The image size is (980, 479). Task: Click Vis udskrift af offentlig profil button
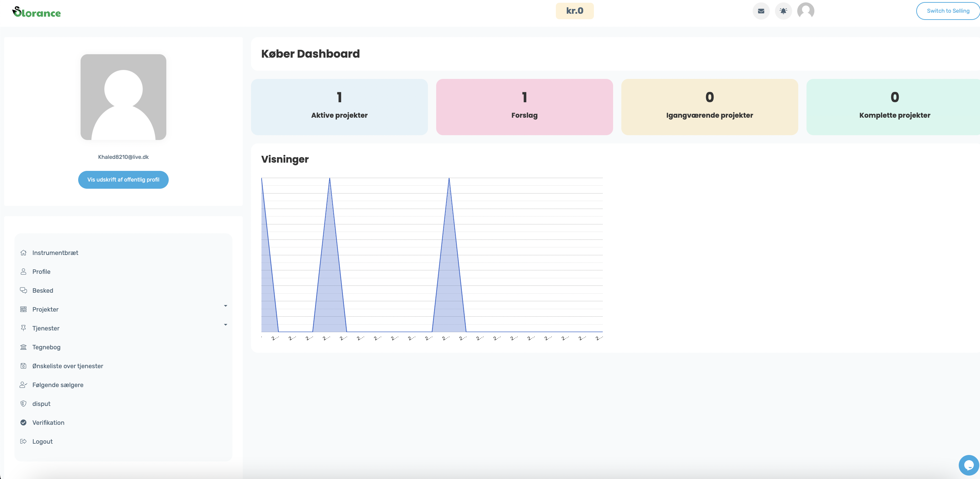[123, 180]
